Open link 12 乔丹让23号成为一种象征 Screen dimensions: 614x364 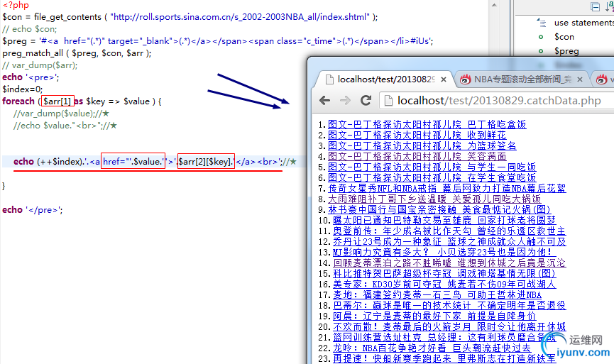click(x=449, y=241)
